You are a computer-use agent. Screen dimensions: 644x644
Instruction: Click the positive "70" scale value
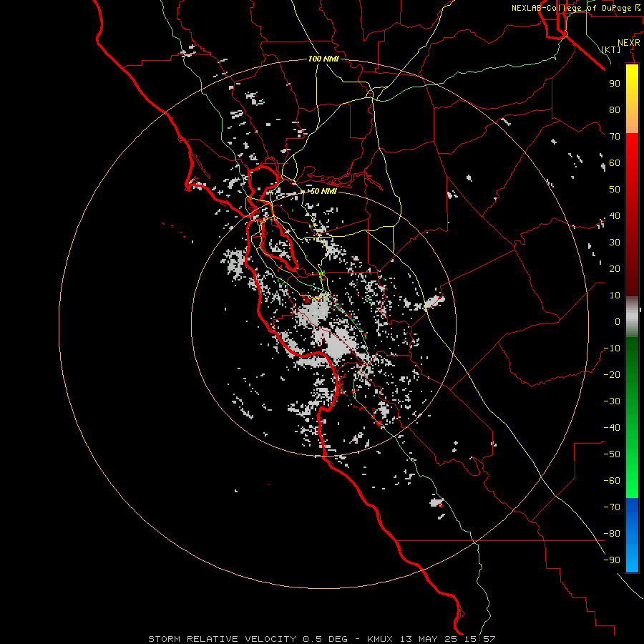click(615, 137)
